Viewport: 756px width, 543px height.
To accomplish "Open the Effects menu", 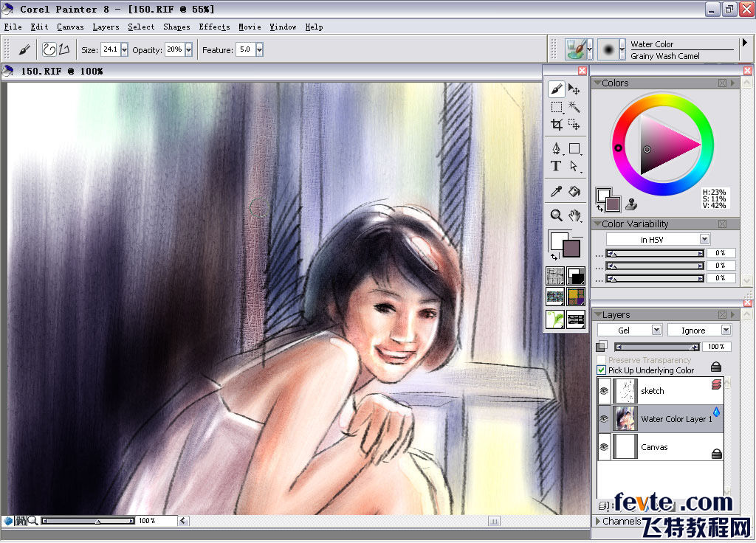I will (x=214, y=27).
